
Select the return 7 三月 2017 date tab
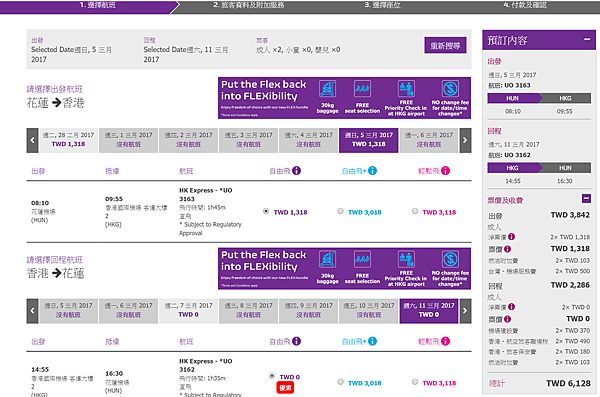189,311
